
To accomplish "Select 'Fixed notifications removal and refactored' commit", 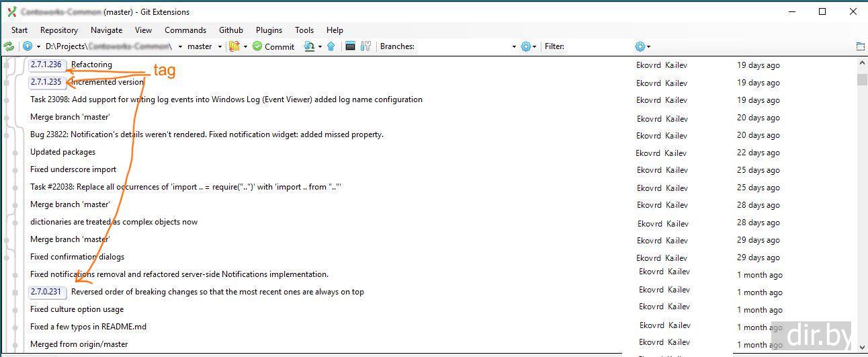I will pyautogui.click(x=179, y=274).
